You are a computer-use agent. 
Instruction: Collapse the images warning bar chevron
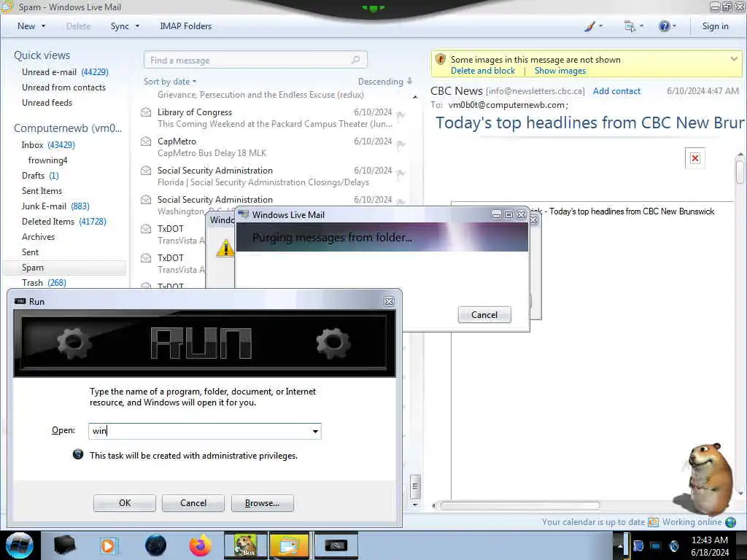734,60
